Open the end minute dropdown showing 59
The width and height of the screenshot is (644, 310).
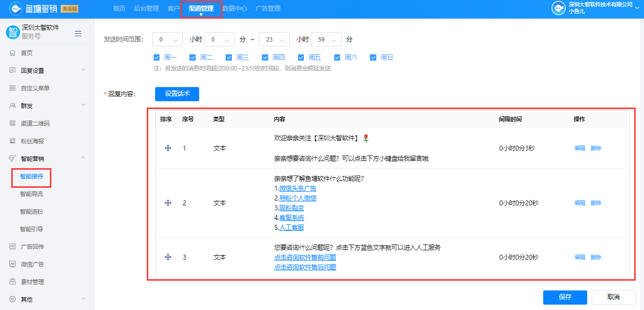pos(326,39)
